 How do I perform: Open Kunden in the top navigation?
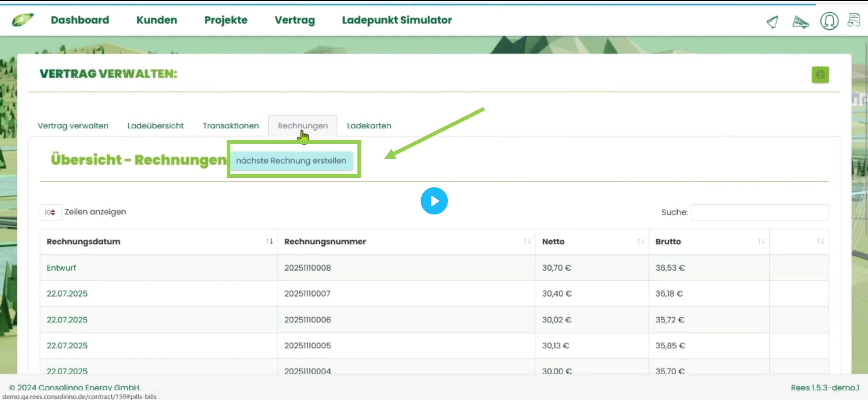click(157, 20)
